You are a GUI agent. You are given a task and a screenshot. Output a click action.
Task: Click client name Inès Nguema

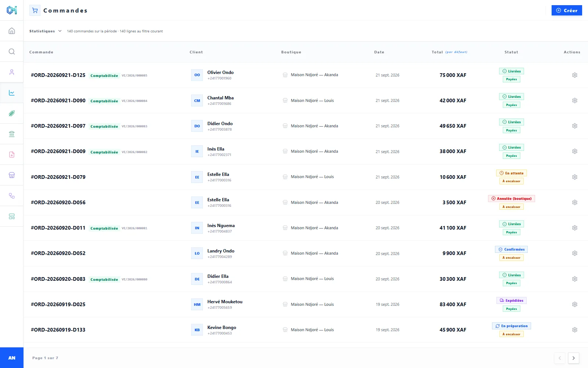click(x=221, y=226)
